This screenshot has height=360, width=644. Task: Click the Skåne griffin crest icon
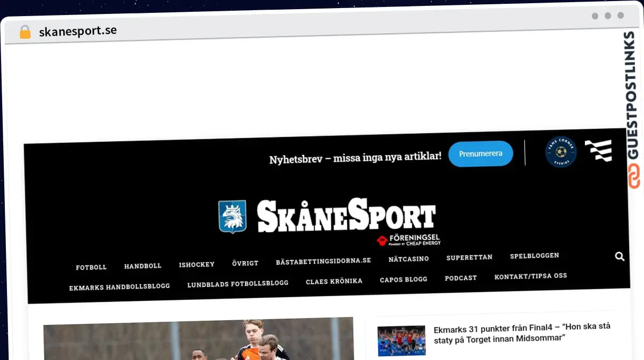coord(232,217)
